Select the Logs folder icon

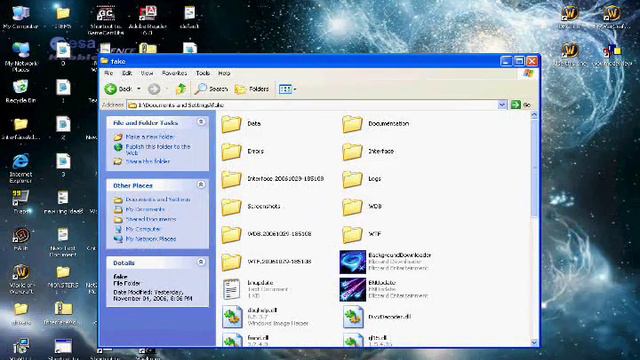click(x=352, y=179)
